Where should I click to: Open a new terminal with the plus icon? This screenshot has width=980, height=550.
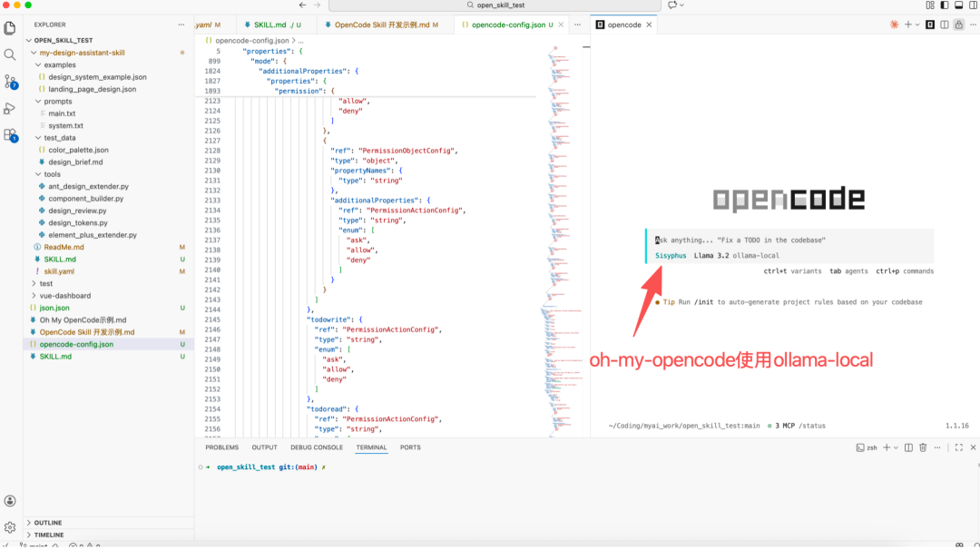887,447
